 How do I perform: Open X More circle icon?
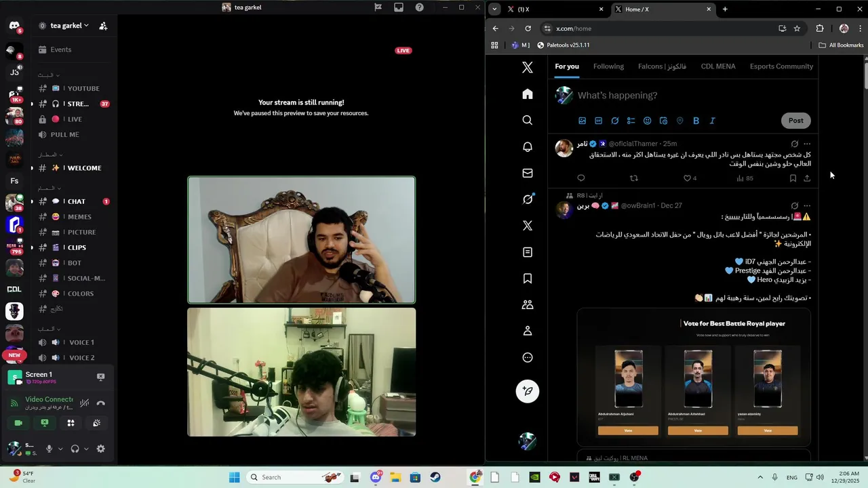click(x=528, y=358)
